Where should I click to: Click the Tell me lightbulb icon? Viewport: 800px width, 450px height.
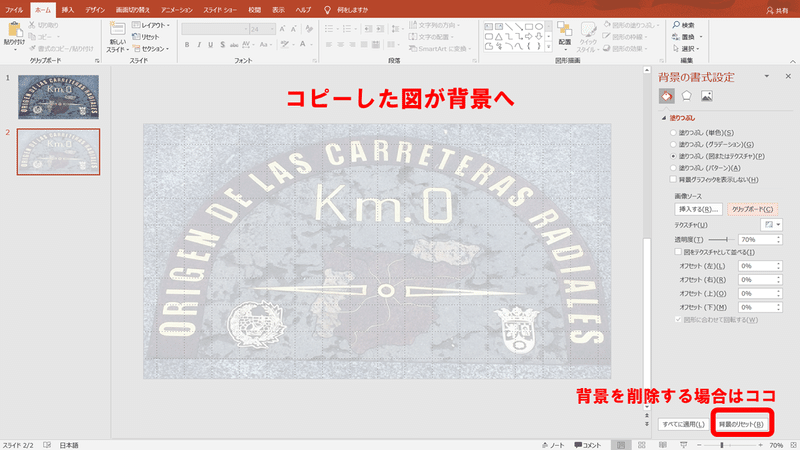coord(328,10)
